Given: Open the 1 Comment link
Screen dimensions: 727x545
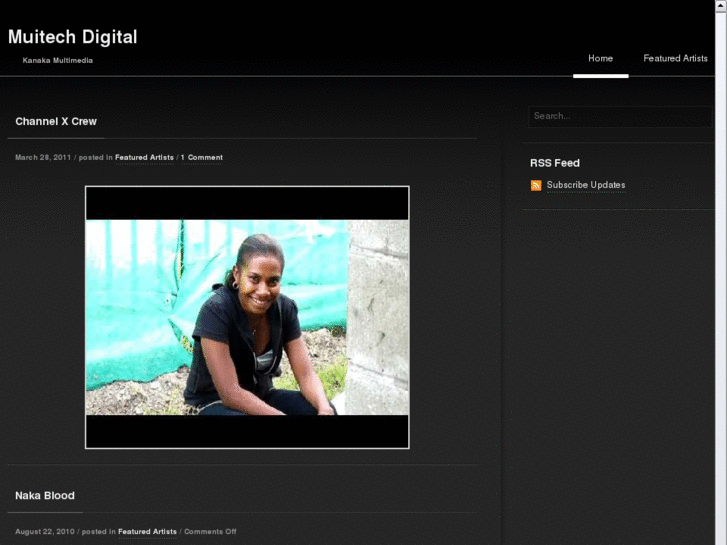Looking at the screenshot, I should click(202, 157).
